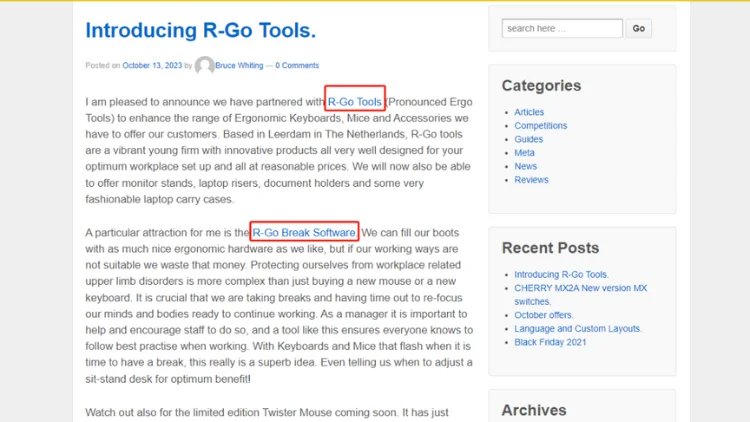The height and width of the screenshot is (422, 750).
Task: Open recent post 'Language and Custom Layouts.'
Action: [578, 329]
